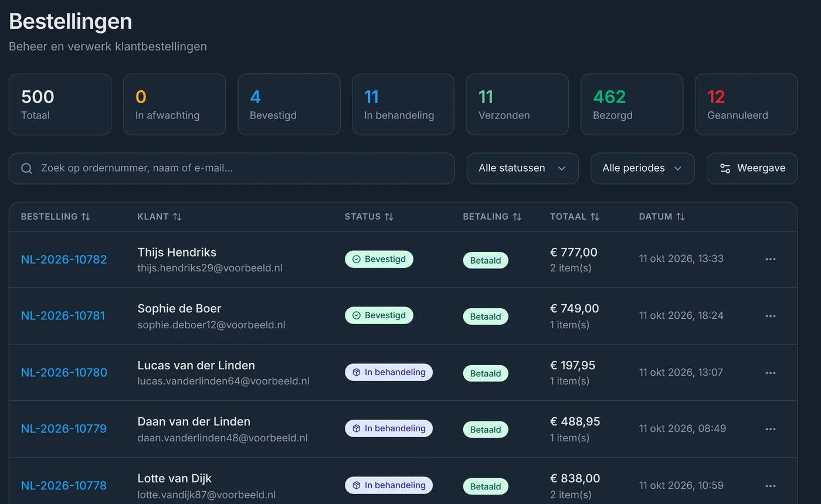Focus the order search input field
The width and height of the screenshot is (821, 504).
[232, 169]
